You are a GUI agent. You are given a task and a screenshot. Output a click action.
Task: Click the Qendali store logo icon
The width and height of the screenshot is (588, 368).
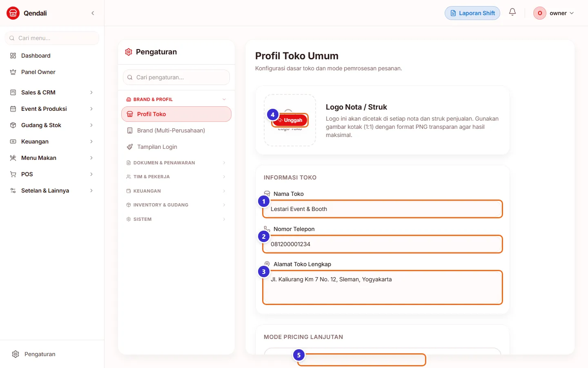click(13, 13)
